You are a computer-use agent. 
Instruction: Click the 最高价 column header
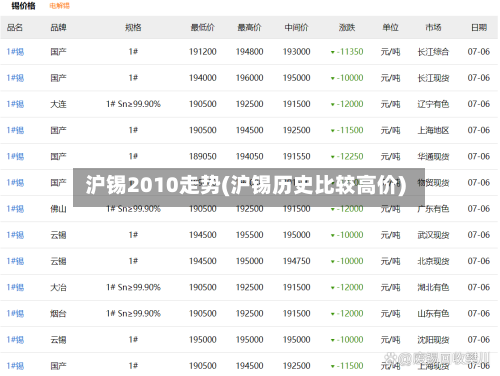click(249, 27)
